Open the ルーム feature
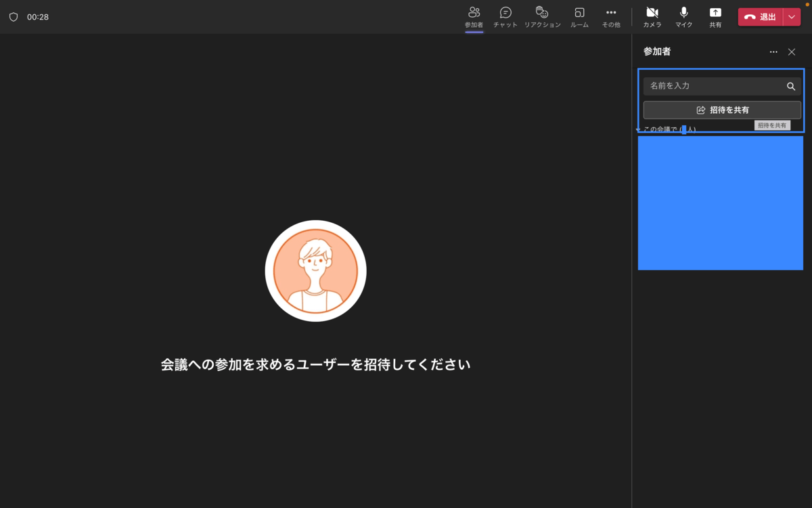This screenshot has height=508, width=812. pyautogui.click(x=579, y=17)
